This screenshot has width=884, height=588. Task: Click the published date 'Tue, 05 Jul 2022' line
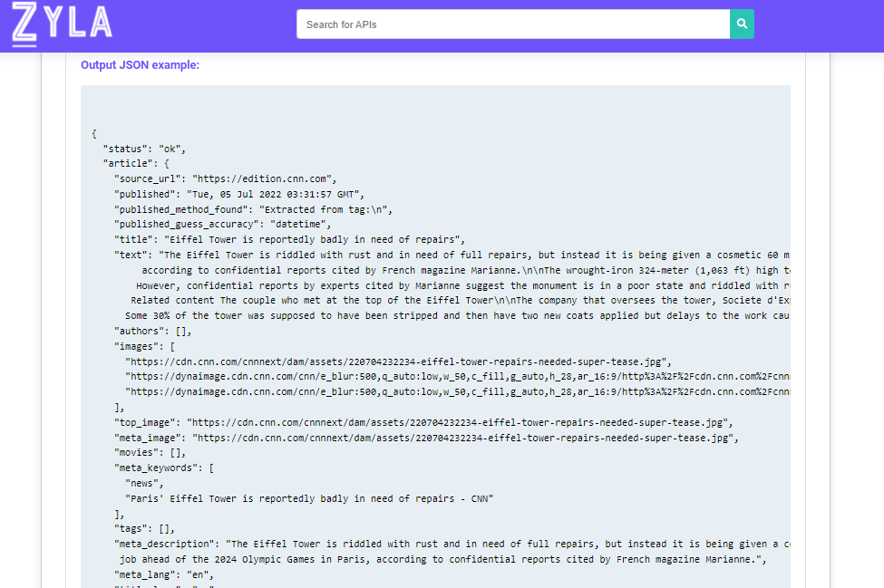[239, 194]
